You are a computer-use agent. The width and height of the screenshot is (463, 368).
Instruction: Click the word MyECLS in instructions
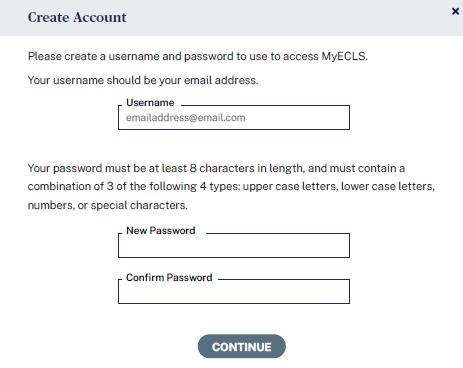tap(343, 56)
